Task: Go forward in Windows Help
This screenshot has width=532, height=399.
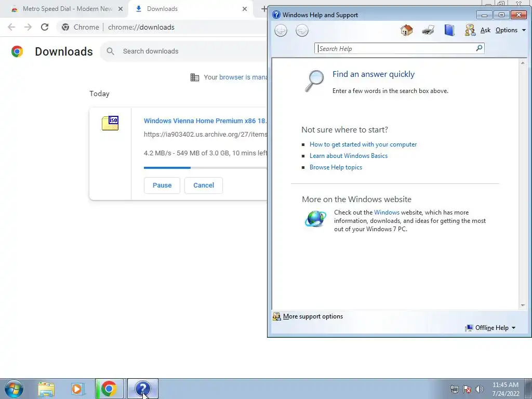Action: pos(302,31)
